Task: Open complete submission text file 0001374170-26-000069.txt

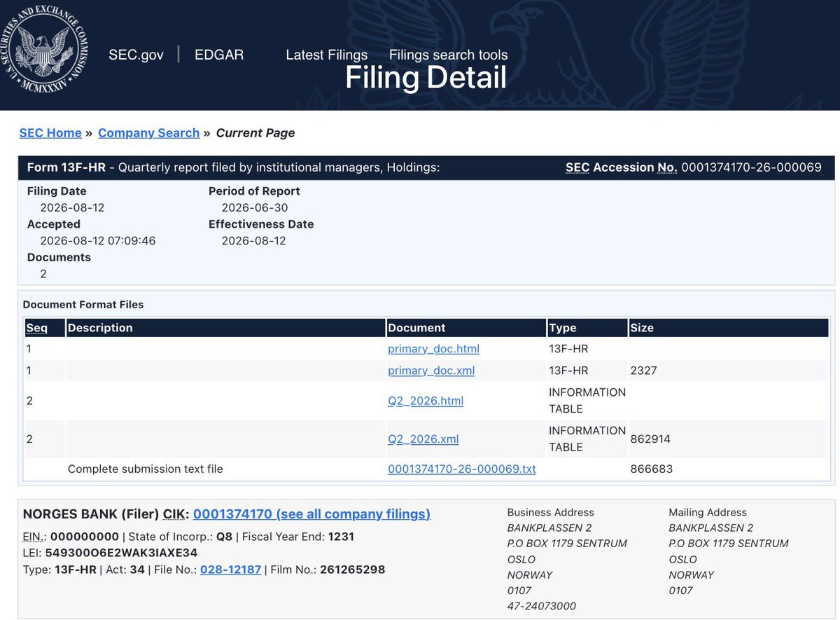Action: (x=462, y=469)
